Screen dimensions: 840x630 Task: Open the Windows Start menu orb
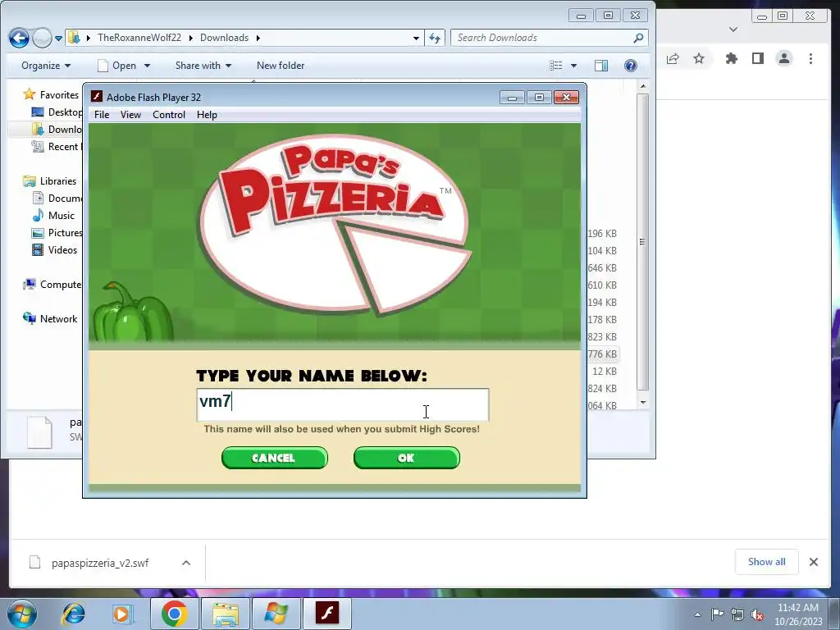pyautogui.click(x=22, y=614)
